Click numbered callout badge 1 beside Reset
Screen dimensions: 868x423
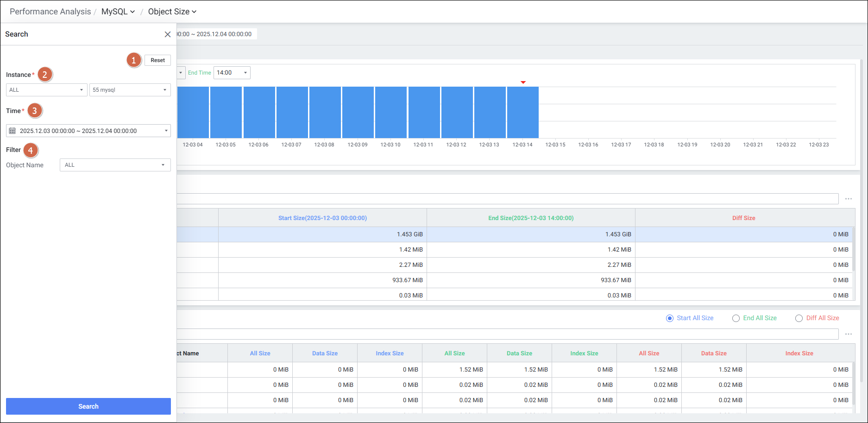pos(134,60)
